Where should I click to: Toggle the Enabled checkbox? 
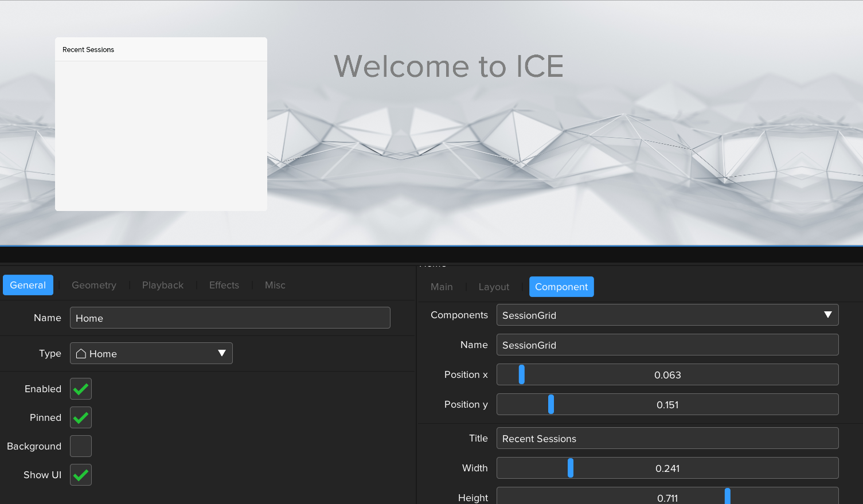[81, 389]
